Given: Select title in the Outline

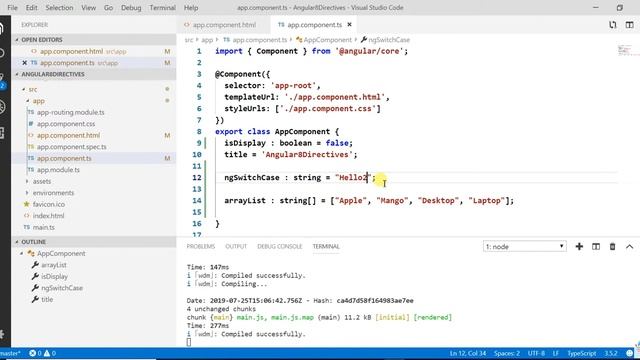Looking at the screenshot, I should click(47, 299).
